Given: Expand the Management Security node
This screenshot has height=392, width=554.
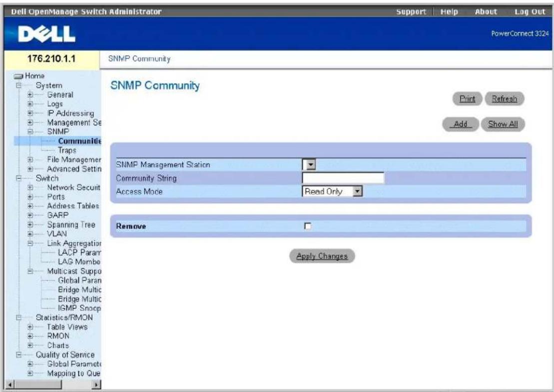Looking at the screenshot, I should point(30,122).
